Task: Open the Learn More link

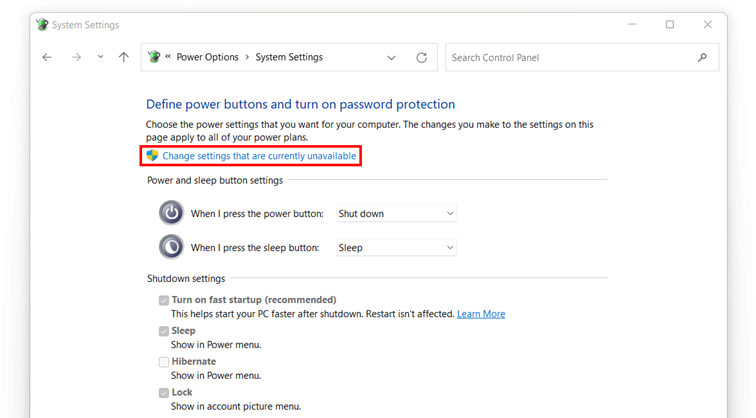Action: tap(481, 314)
